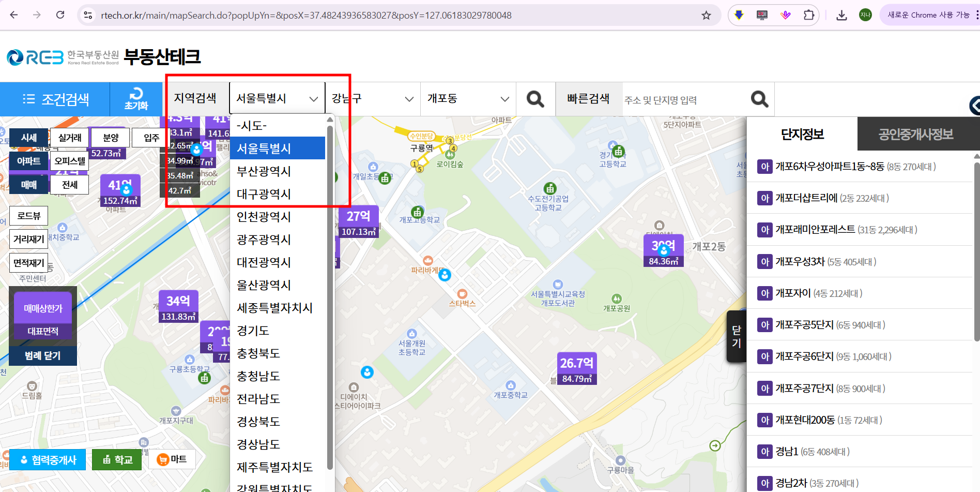Viewport: 980px width, 492px height.
Task: Click the 27억 107.13㎡ price marker
Action: 359,222
